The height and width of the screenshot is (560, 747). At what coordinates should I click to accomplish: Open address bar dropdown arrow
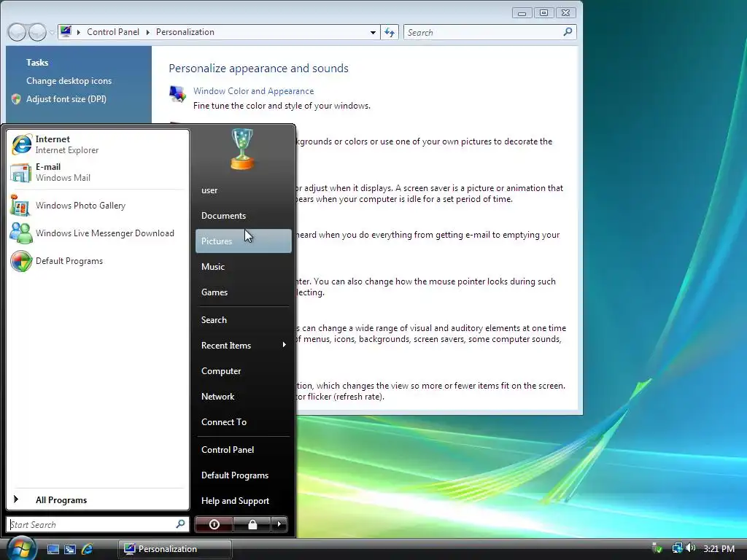click(373, 32)
